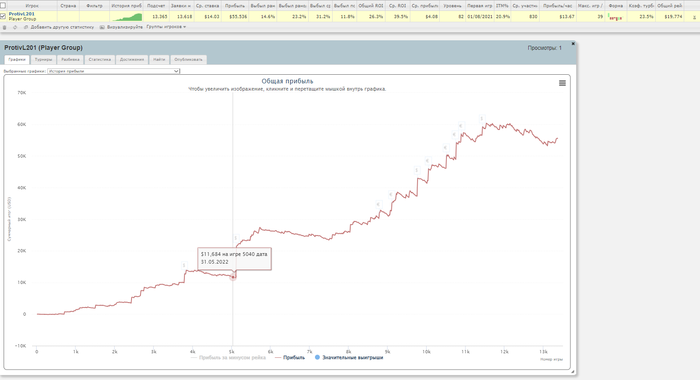Sort by the Игрок column header
This screenshot has width=700, height=380.
tap(32, 6)
